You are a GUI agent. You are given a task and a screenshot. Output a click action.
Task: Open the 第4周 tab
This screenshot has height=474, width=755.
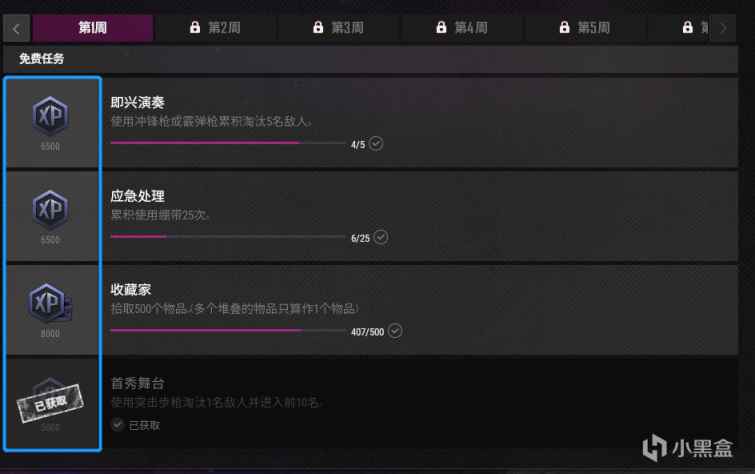(x=462, y=28)
